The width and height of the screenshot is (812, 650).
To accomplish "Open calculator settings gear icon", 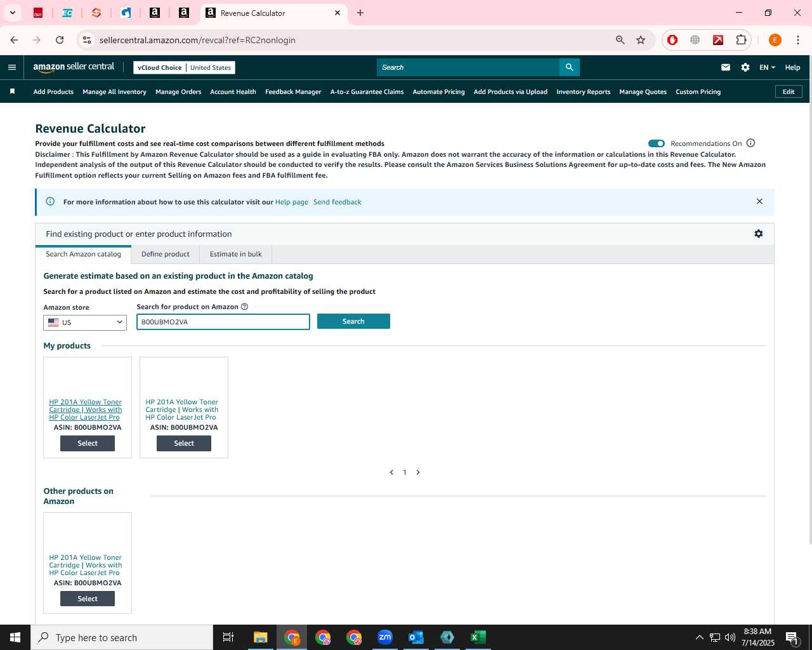I will [758, 234].
